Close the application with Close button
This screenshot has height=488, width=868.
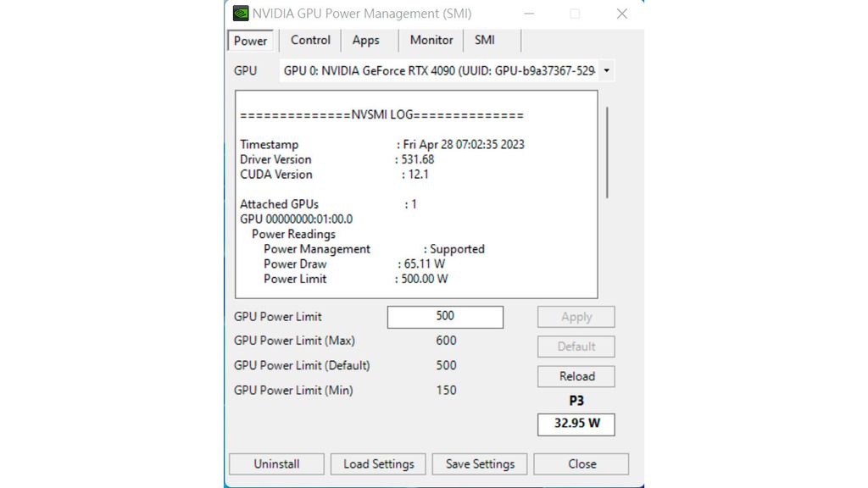pos(581,463)
